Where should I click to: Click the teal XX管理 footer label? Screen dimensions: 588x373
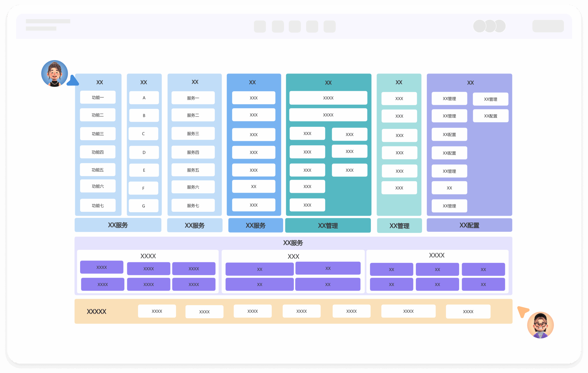(328, 226)
